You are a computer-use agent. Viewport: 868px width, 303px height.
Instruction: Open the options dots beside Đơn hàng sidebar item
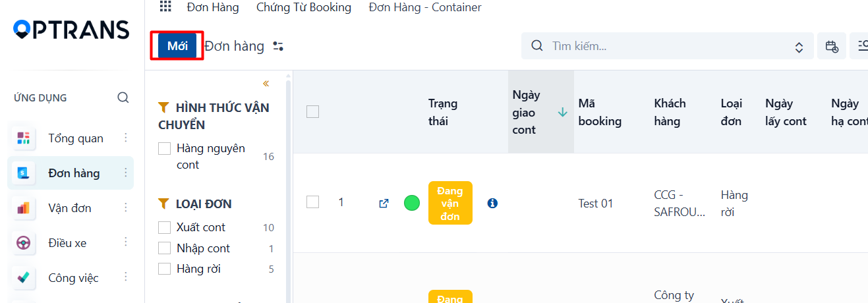point(126,173)
